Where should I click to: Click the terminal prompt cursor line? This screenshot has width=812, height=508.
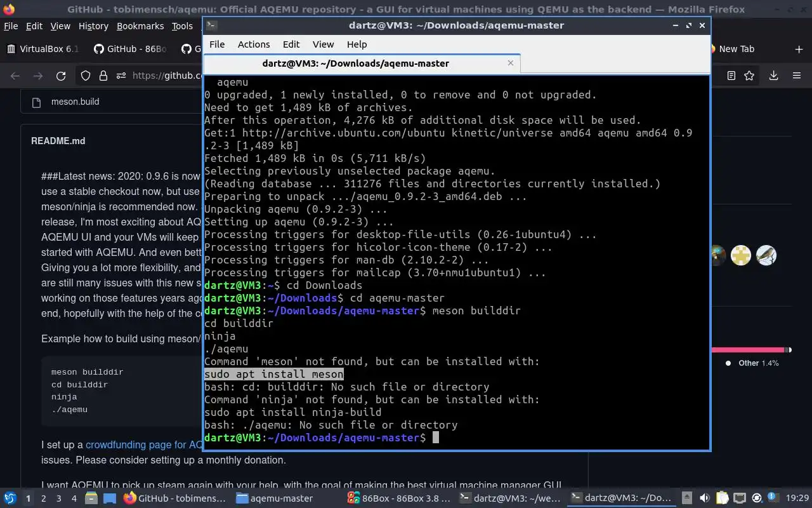[x=321, y=438]
